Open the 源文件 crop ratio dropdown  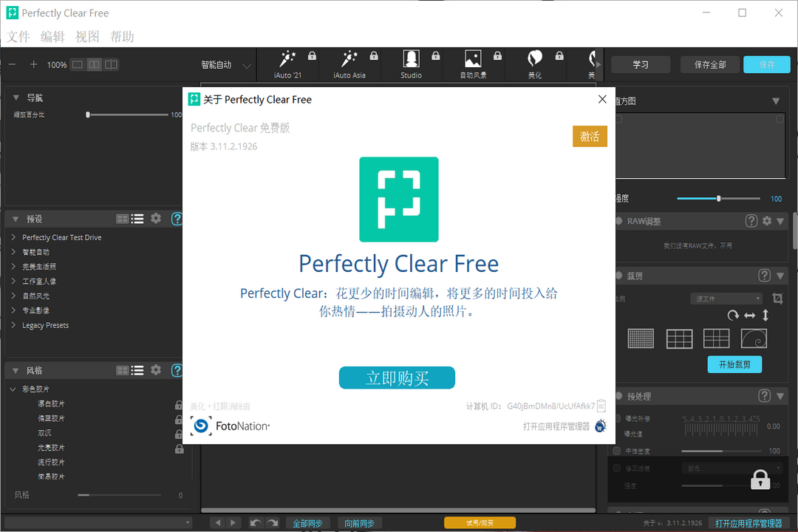(x=726, y=298)
